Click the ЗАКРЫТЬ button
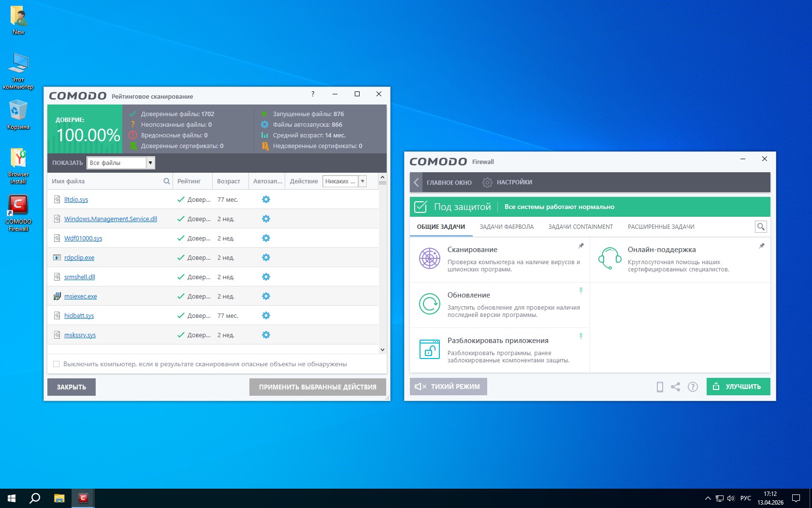Screen dimensions: 812x508 [72, 387]
